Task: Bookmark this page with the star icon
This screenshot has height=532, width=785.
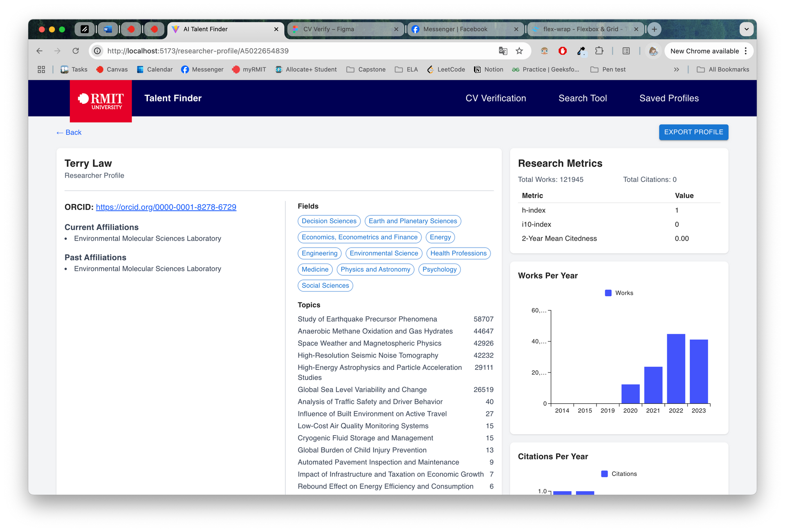Action: (x=519, y=51)
